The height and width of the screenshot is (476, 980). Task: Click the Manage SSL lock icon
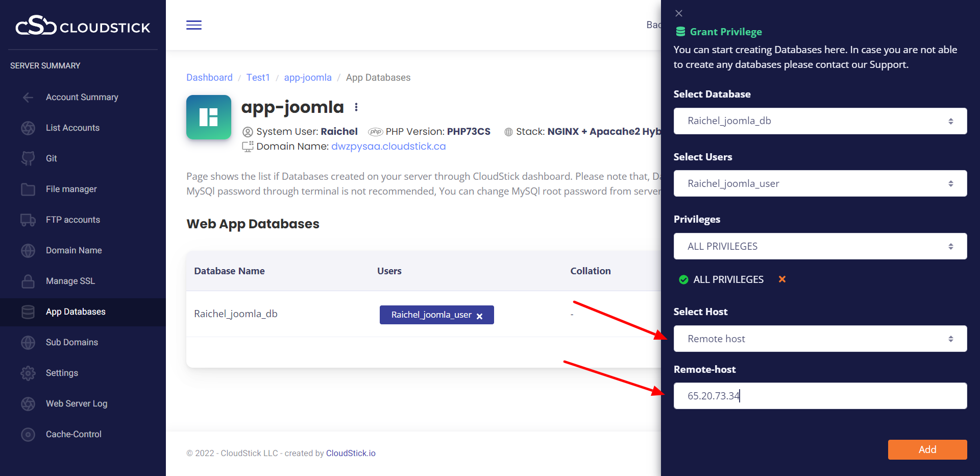28,281
